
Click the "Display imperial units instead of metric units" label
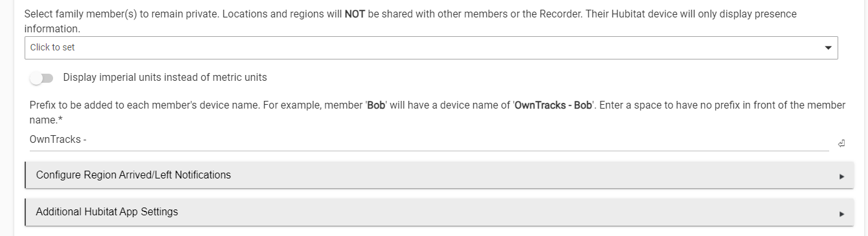[165, 78]
